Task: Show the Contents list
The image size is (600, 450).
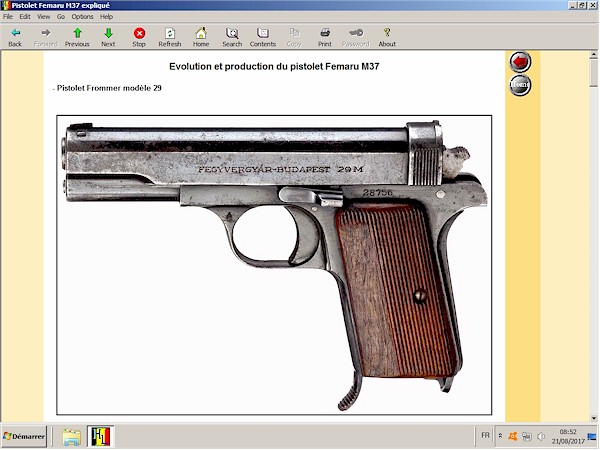Action: (x=263, y=37)
